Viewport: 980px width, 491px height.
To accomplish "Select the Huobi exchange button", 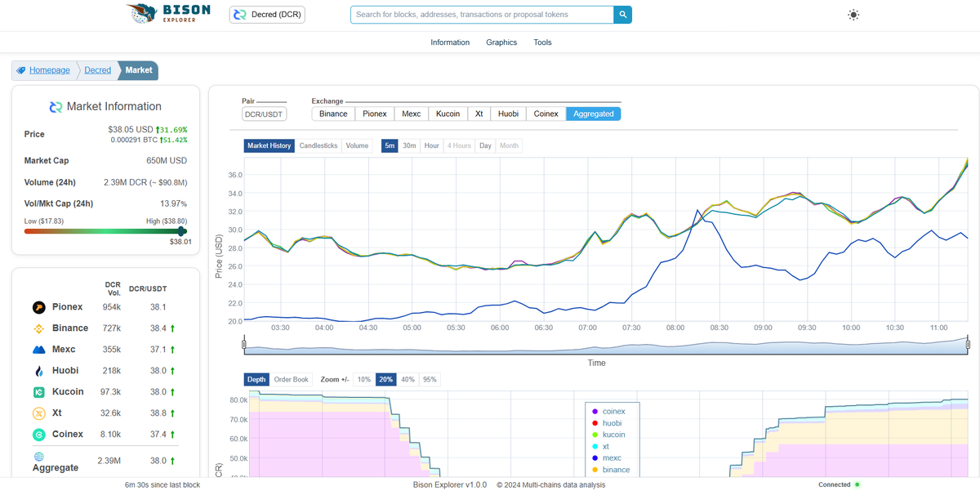I will click(x=508, y=114).
